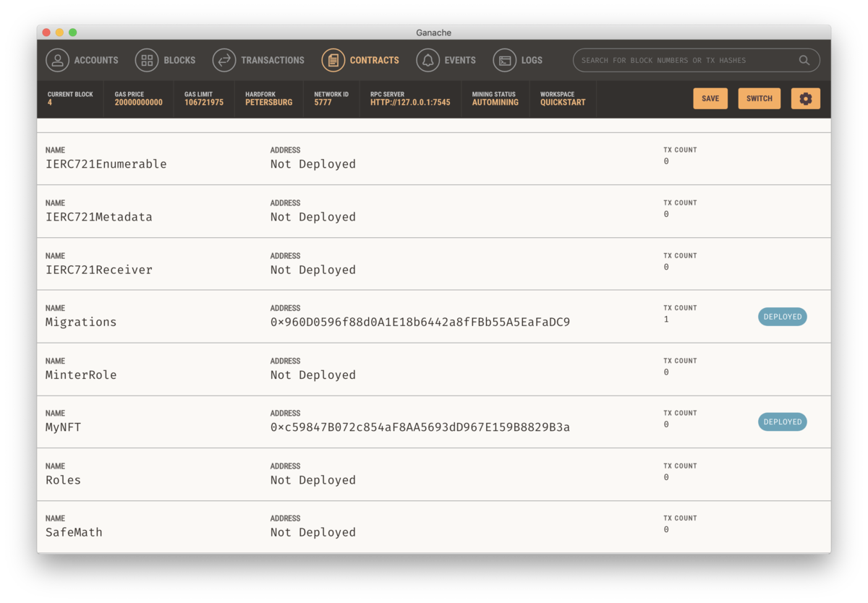Click the Contracts document icon
868x603 pixels.
pyautogui.click(x=333, y=60)
